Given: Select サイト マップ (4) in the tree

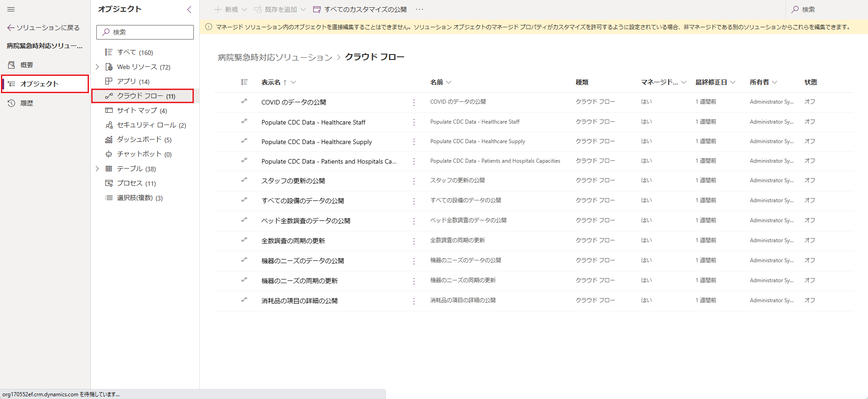Looking at the screenshot, I should [x=142, y=110].
